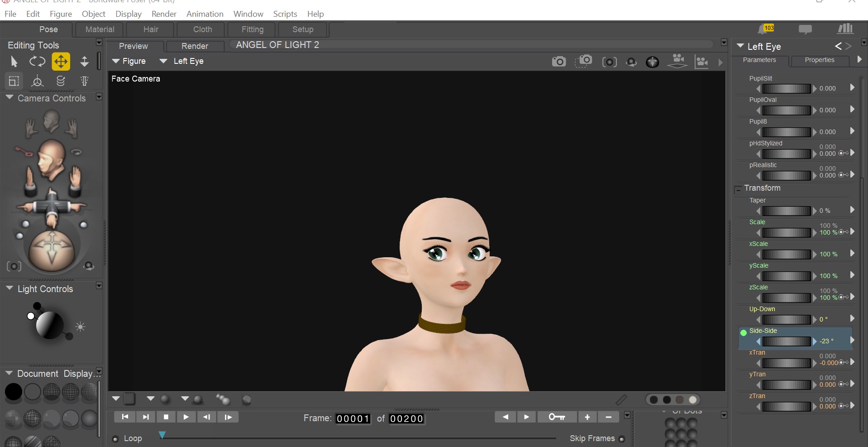Open the Render tab of the document
Viewport: 868px width, 447px height.
(x=195, y=46)
